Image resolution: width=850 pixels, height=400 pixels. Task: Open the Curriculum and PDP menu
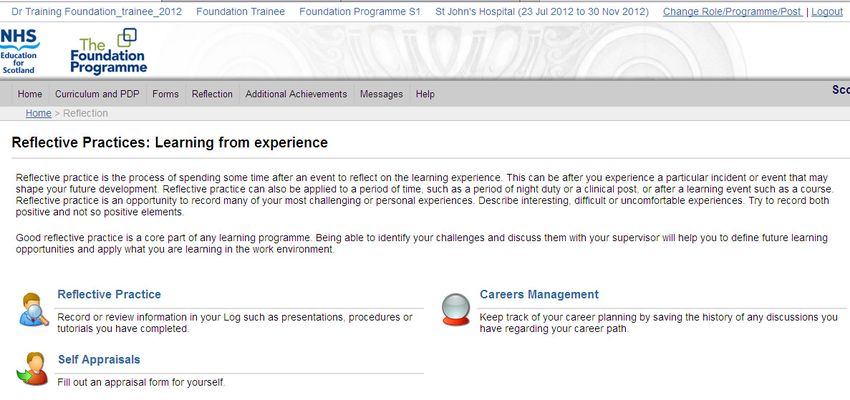(x=97, y=94)
